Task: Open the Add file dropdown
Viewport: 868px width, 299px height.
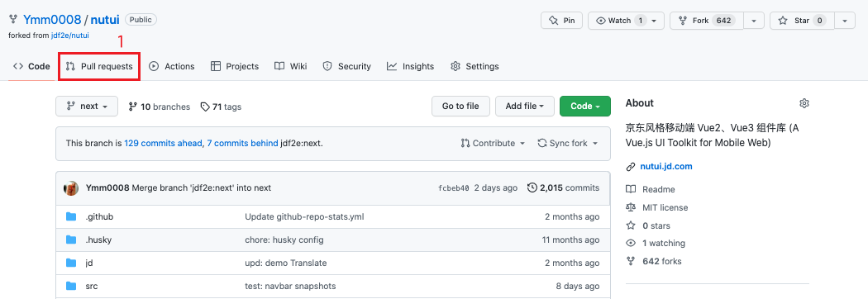Action: click(x=525, y=106)
